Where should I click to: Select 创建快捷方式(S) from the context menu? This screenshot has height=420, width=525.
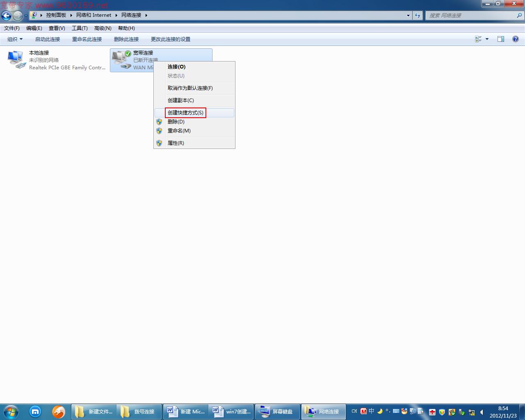tap(185, 112)
